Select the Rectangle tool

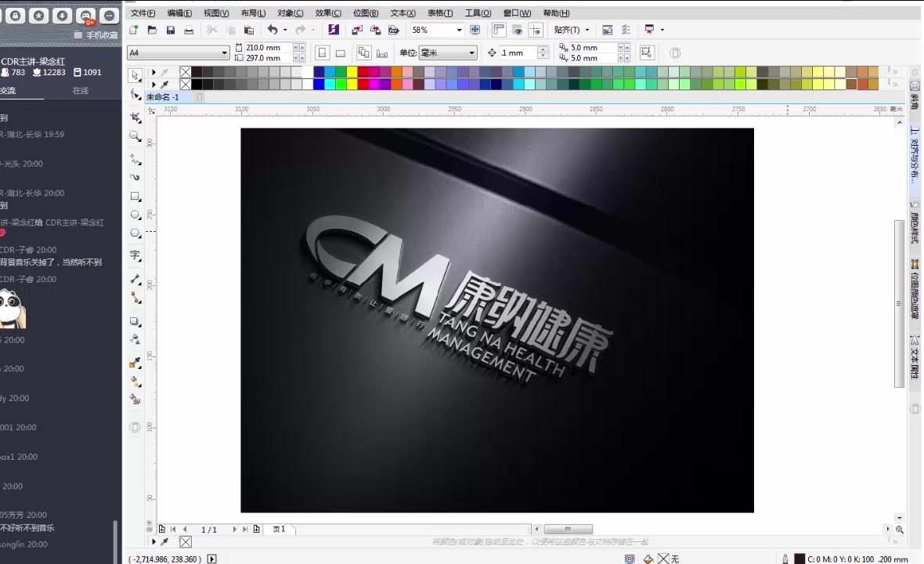tap(135, 196)
